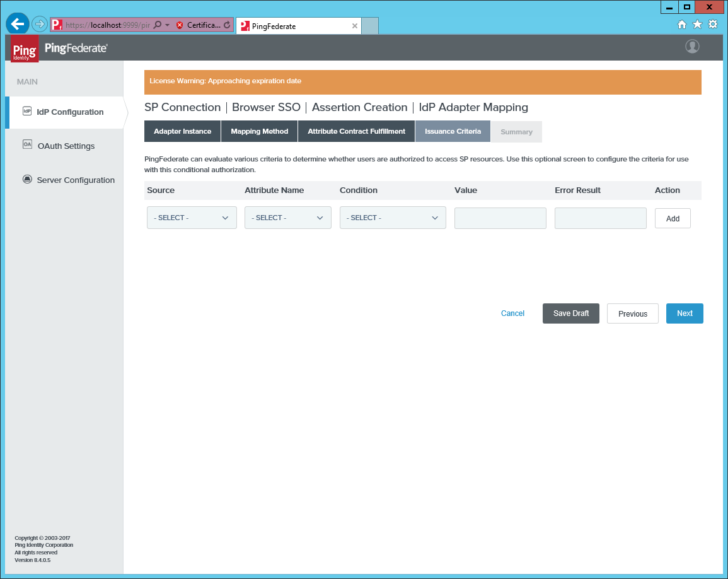
Task: Click the 'IdP Adapter Mapping' breadcrumb heading
Action: click(x=473, y=107)
